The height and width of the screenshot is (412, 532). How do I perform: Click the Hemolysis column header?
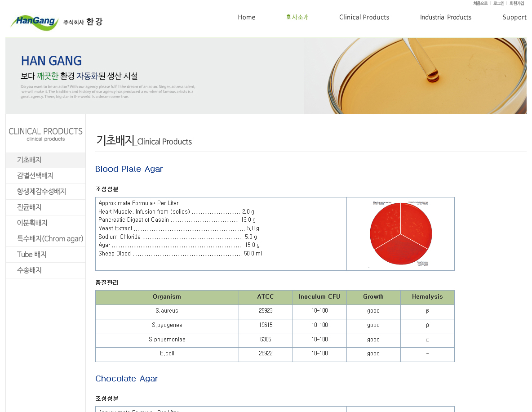[x=427, y=297]
